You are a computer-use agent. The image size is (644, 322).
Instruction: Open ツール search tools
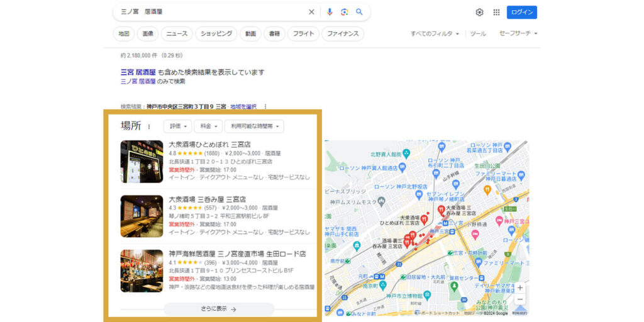(x=478, y=34)
